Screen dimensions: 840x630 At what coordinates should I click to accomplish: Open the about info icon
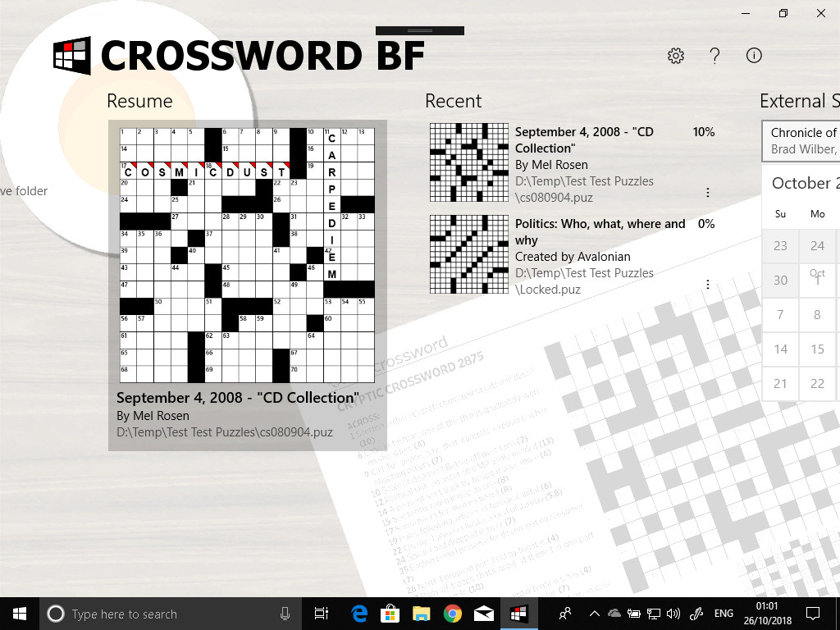pyautogui.click(x=754, y=55)
